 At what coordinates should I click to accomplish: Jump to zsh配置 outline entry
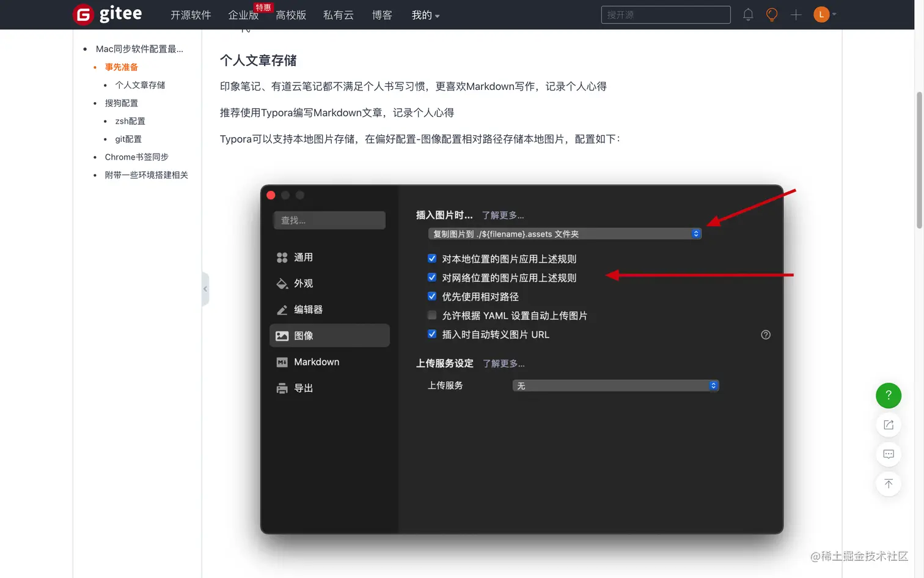[x=130, y=121]
